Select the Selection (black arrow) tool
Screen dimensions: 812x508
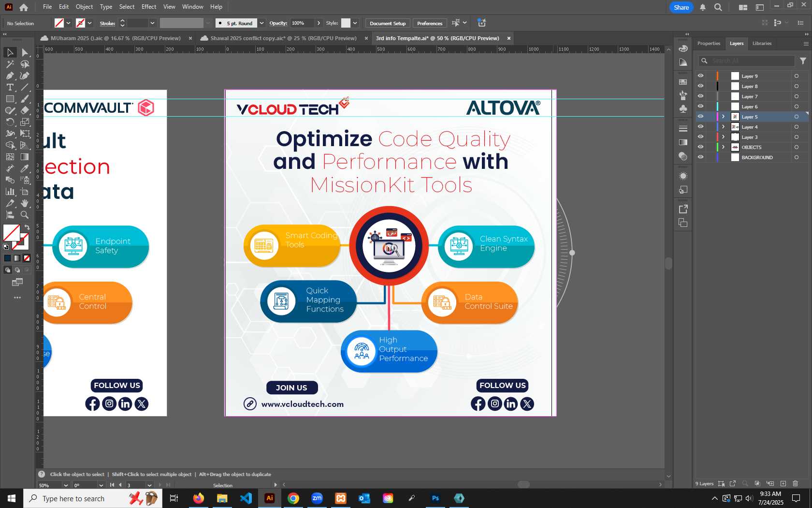click(x=10, y=52)
